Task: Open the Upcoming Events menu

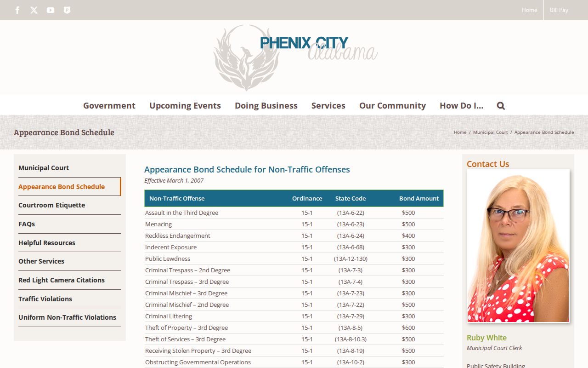Action: [x=185, y=105]
